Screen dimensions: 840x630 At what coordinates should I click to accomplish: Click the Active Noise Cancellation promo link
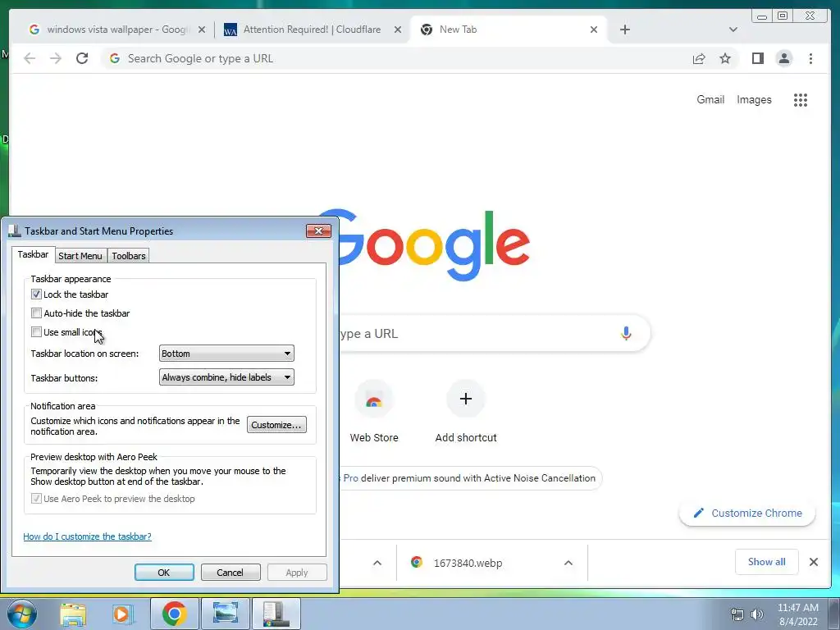(x=469, y=478)
